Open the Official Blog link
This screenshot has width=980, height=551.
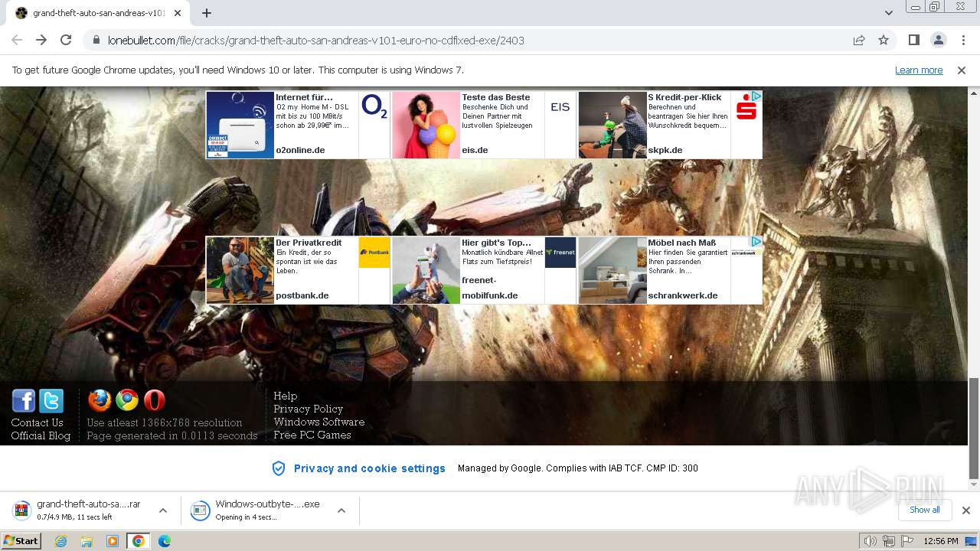(41, 435)
